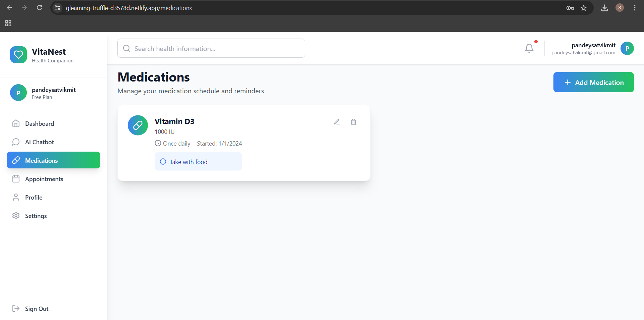This screenshot has width=644, height=320.
Task: Click the Add Medication button
Action: click(594, 82)
